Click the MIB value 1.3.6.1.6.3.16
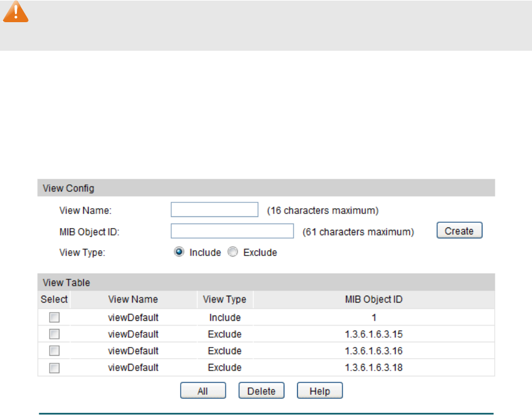532x417 pixels. point(374,351)
